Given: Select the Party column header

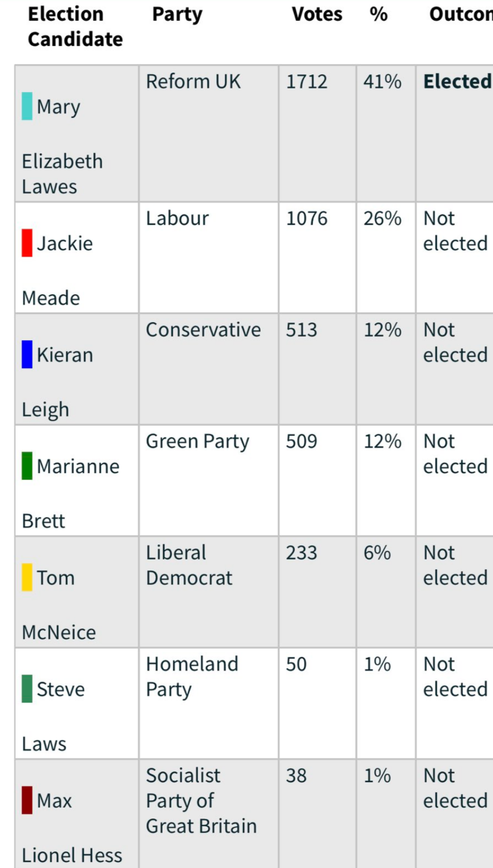Looking at the screenshot, I should coord(177,14).
